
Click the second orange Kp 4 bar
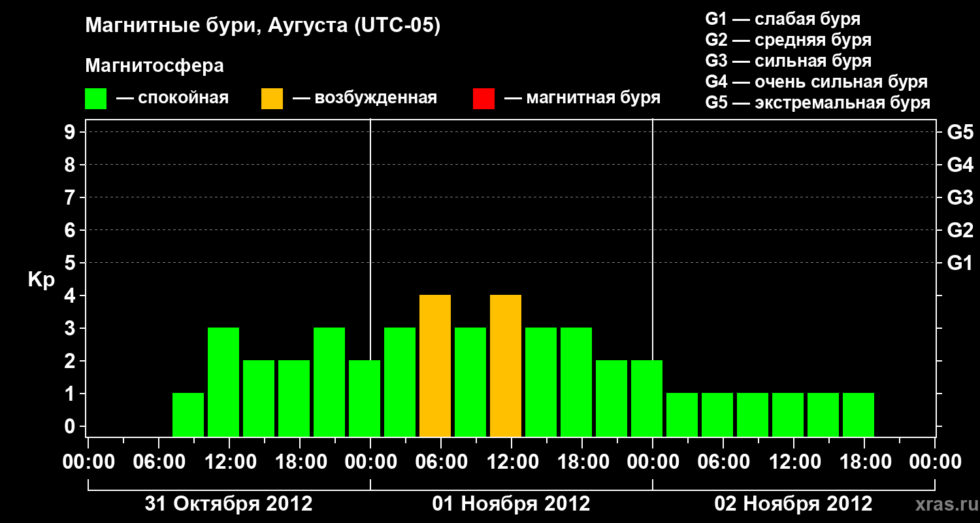coord(506,365)
